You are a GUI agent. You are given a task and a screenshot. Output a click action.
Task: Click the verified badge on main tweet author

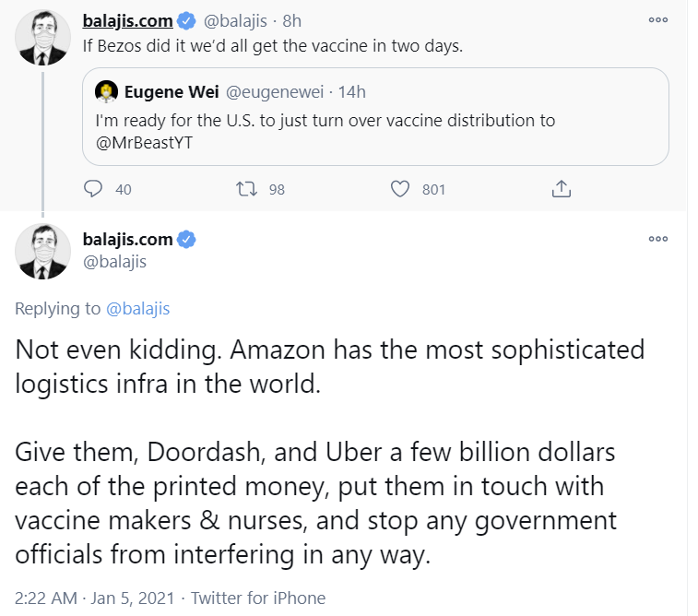click(186, 240)
